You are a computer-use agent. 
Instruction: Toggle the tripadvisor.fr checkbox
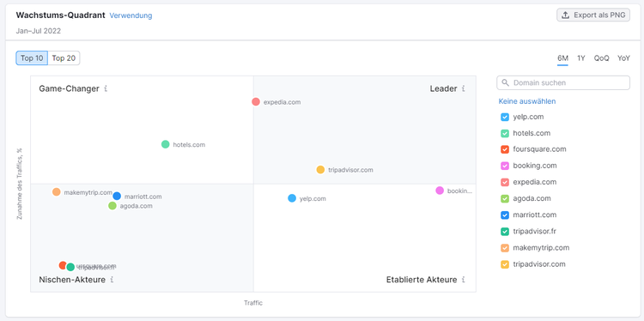point(505,232)
